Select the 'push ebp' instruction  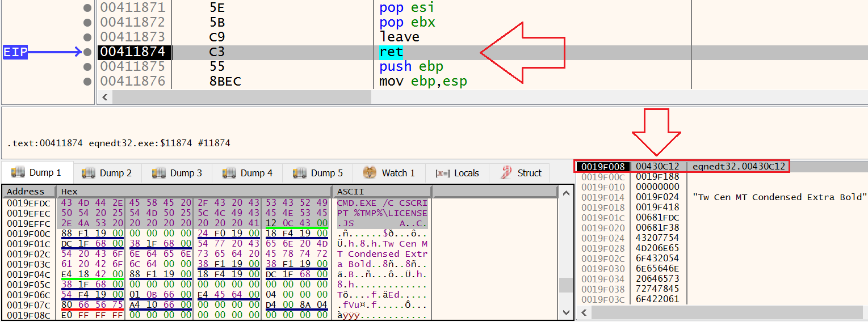point(411,67)
